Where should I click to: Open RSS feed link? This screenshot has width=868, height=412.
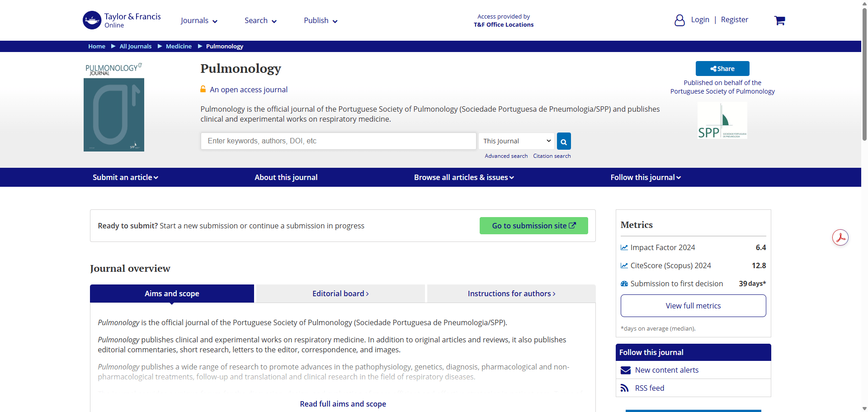pyautogui.click(x=650, y=388)
